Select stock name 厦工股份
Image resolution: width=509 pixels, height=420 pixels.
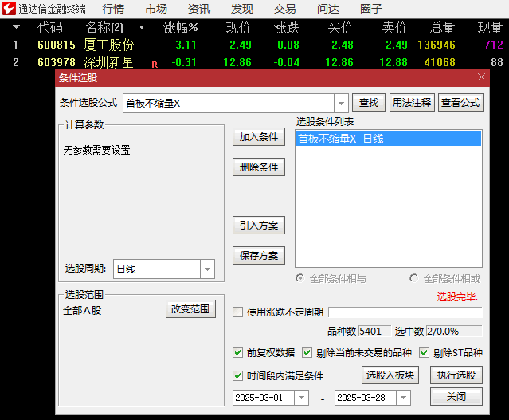[109, 45]
